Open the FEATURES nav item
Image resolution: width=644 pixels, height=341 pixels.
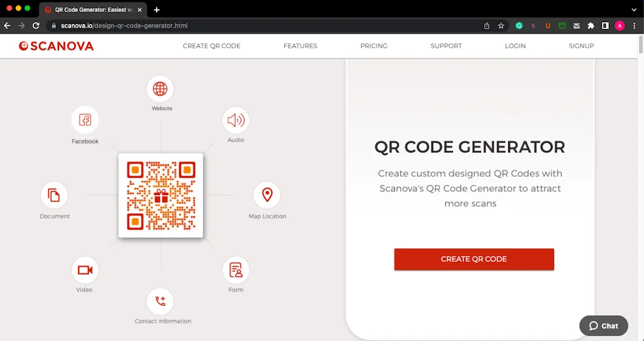pos(300,46)
